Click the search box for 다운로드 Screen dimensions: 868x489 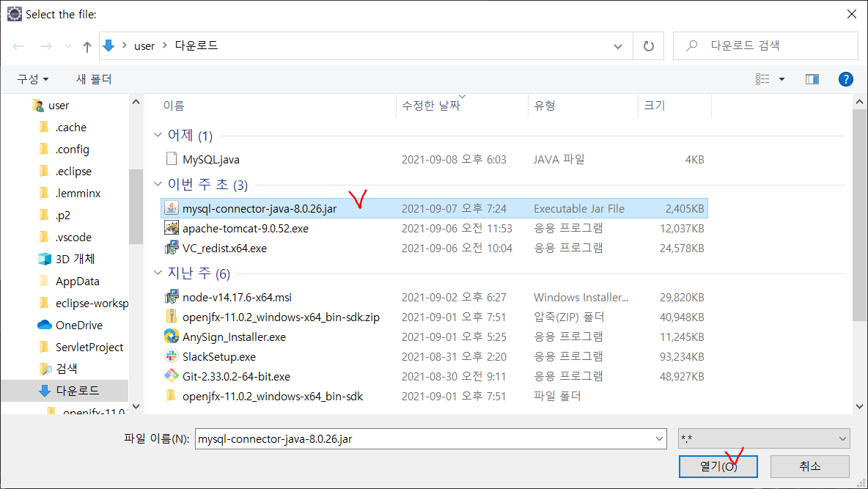(765, 46)
